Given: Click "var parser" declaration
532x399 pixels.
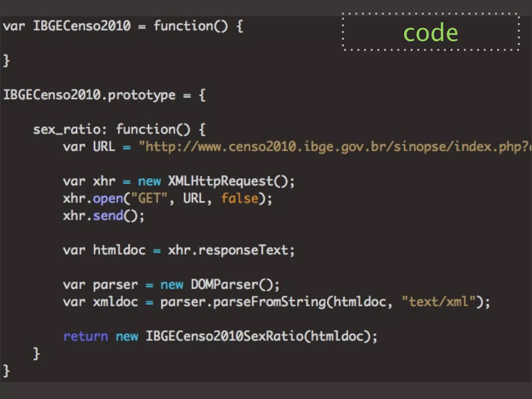Looking at the screenshot, I should [x=100, y=285].
